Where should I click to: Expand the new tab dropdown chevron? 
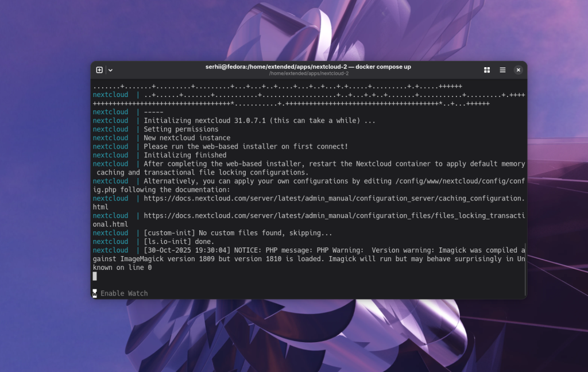(110, 70)
